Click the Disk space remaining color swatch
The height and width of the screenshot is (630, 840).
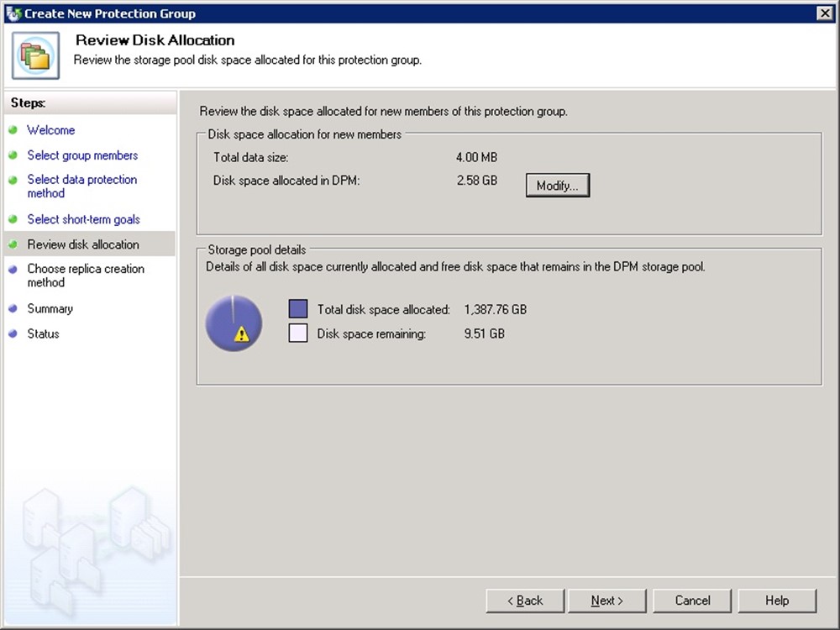(298, 333)
